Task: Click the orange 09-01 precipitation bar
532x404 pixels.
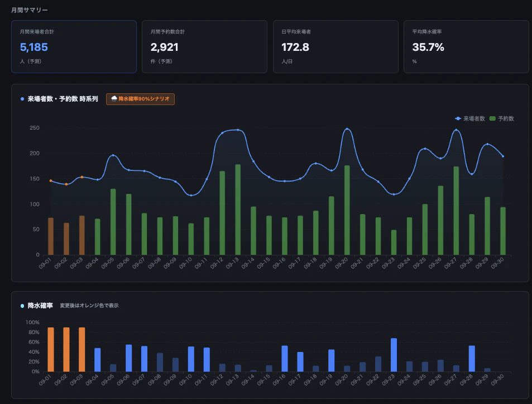Action: (51, 350)
